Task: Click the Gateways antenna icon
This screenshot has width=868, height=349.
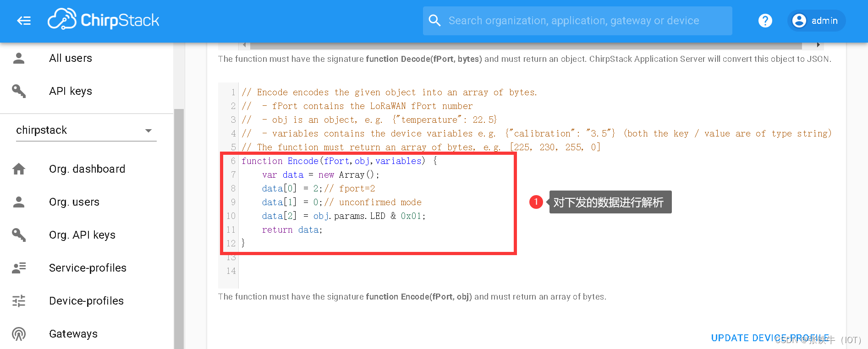Action: click(19, 334)
